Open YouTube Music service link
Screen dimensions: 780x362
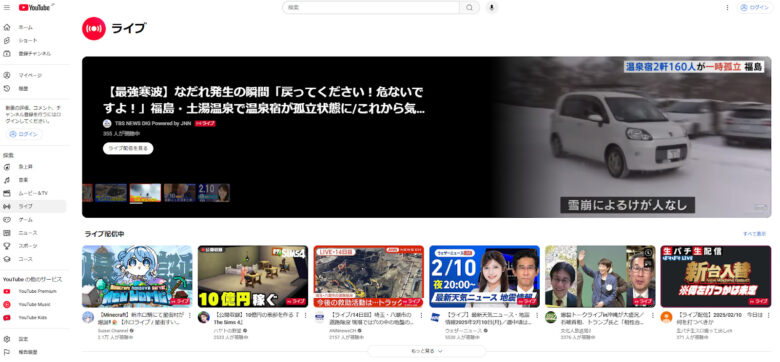[x=33, y=304]
